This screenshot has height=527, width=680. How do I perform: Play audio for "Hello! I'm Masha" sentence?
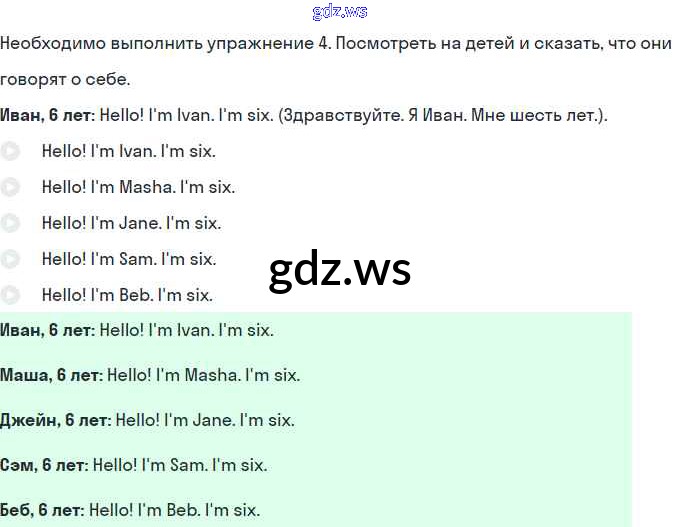coord(10,187)
